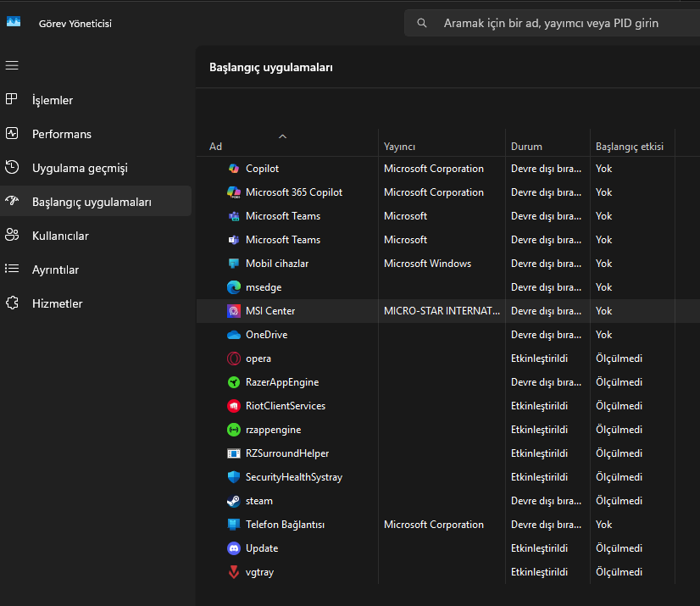Image resolution: width=700 pixels, height=606 pixels.
Task: Select the MSI Center row name
Action: pyautogui.click(x=270, y=311)
